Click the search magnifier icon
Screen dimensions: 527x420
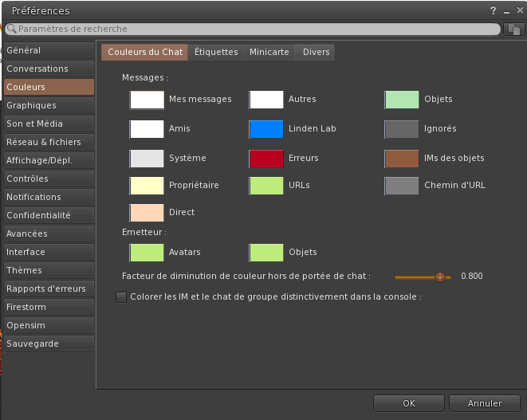[x=11, y=29]
